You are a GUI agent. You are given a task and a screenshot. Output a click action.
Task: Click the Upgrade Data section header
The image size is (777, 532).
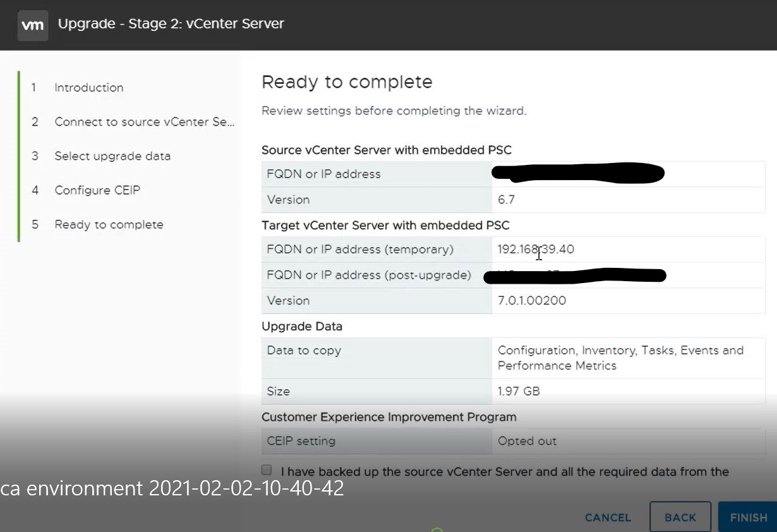click(302, 327)
